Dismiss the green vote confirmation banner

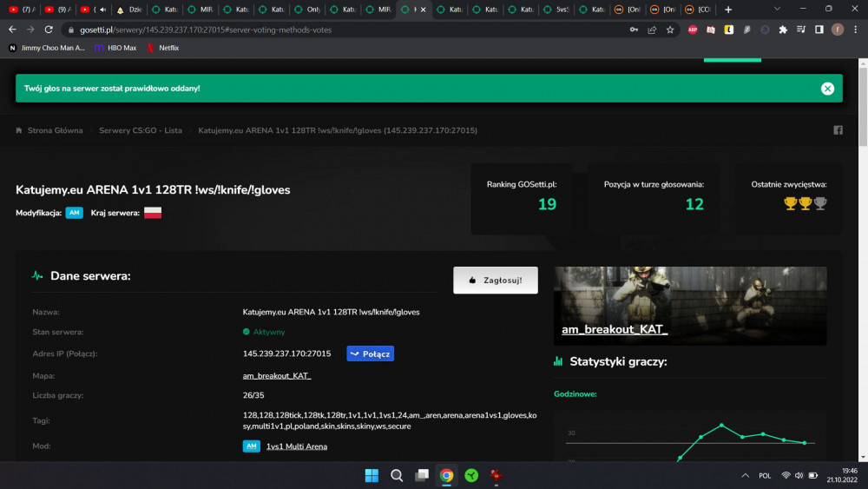(827, 89)
